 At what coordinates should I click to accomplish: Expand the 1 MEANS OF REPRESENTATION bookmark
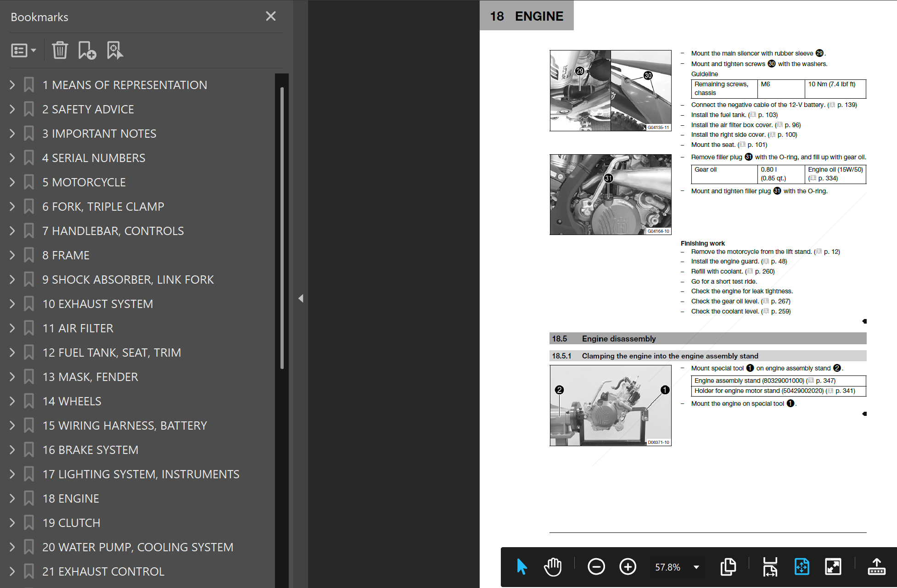click(x=12, y=85)
